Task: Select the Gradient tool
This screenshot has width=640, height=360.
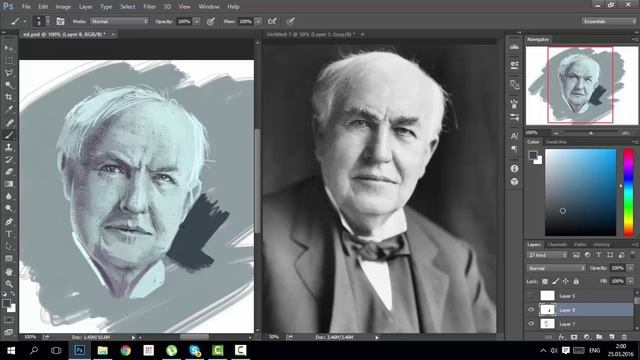Action: [x=9, y=184]
